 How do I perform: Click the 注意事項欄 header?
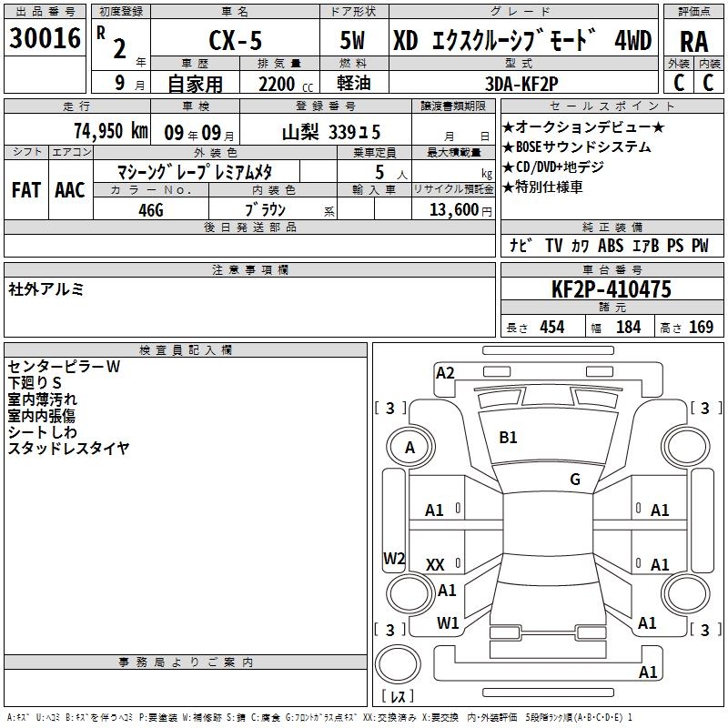249,269
